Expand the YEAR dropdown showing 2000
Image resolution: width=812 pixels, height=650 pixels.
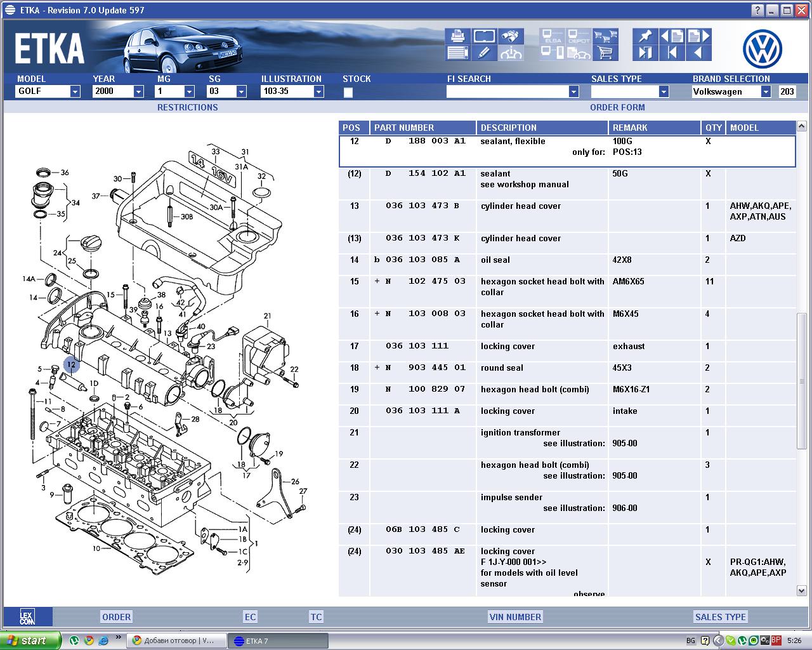click(x=138, y=91)
